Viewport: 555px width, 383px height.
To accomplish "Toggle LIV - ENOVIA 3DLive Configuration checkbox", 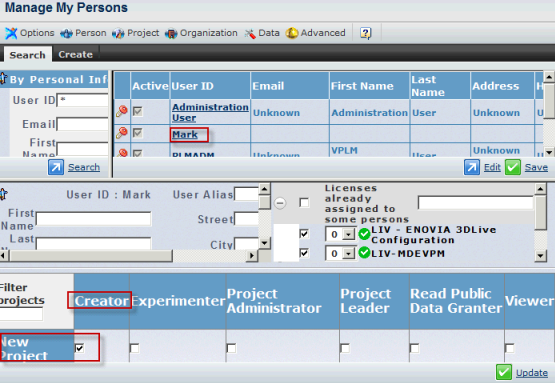I will click(x=304, y=234).
